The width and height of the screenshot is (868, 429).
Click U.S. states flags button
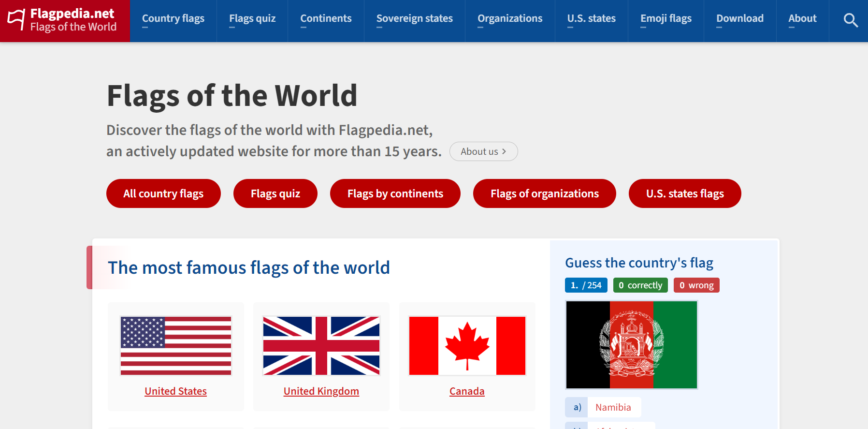(x=685, y=193)
